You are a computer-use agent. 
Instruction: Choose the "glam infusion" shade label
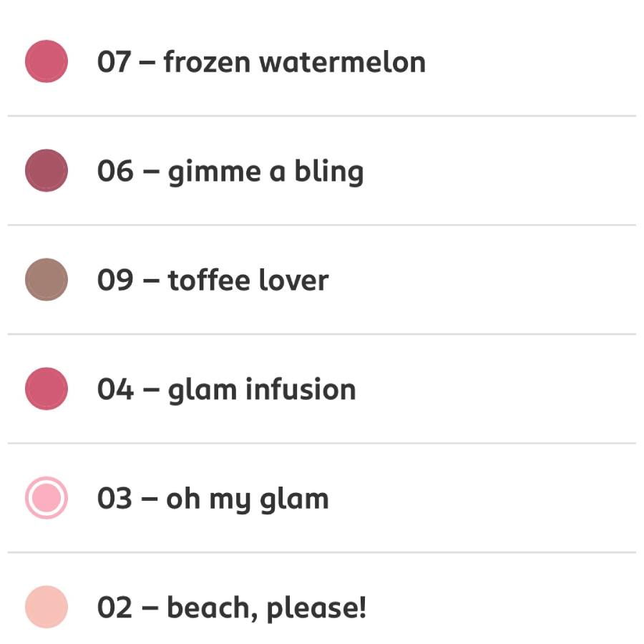pos(261,390)
